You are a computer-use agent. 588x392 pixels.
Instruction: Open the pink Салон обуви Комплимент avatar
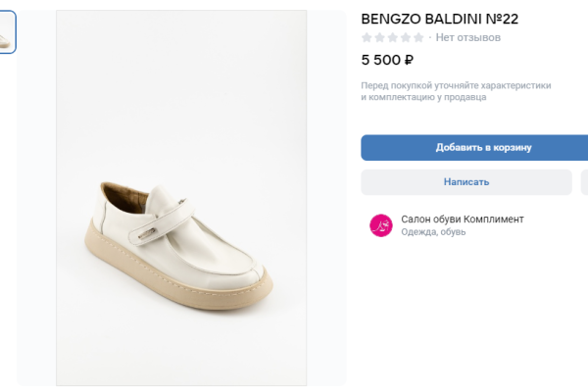point(380,225)
